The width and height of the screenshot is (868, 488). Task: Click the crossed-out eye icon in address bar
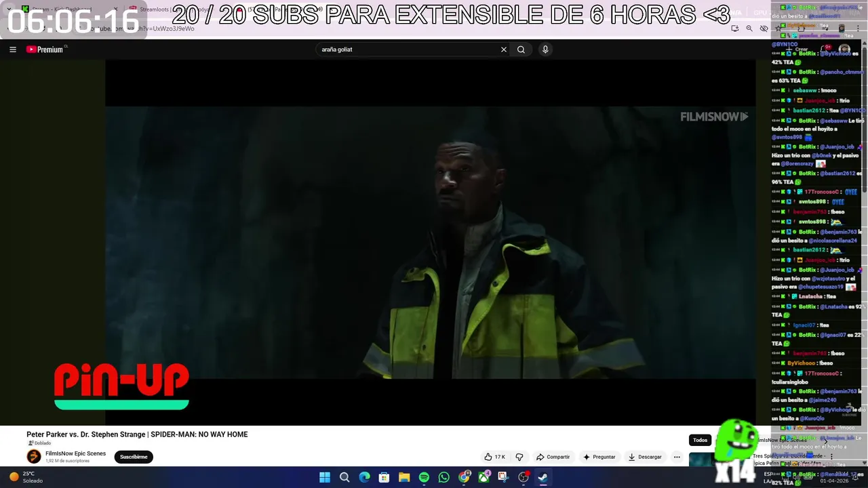pyautogui.click(x=764, y=28)
